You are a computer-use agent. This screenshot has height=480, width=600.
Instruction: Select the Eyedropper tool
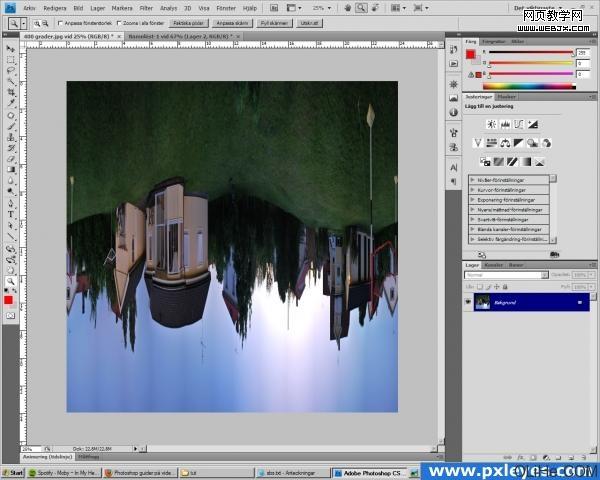10,103
